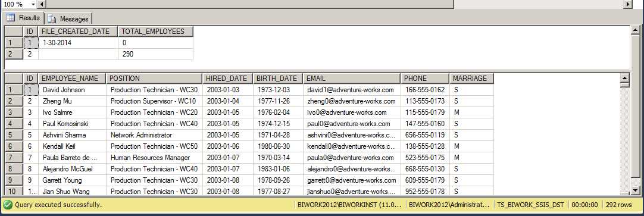644x216 pixels.
Task: Click the employee grid scrollbar up arrow
Action: click(x=624, y=78)
